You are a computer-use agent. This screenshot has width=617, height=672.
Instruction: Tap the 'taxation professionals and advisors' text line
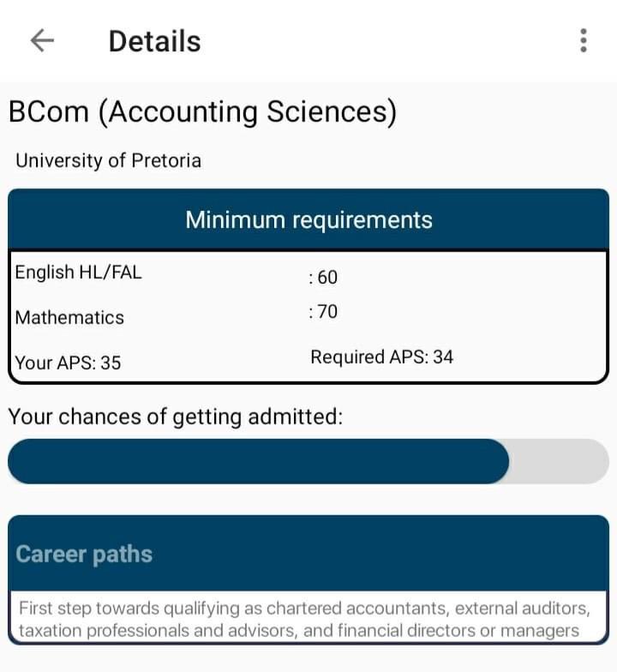click(x=299, y=631)
